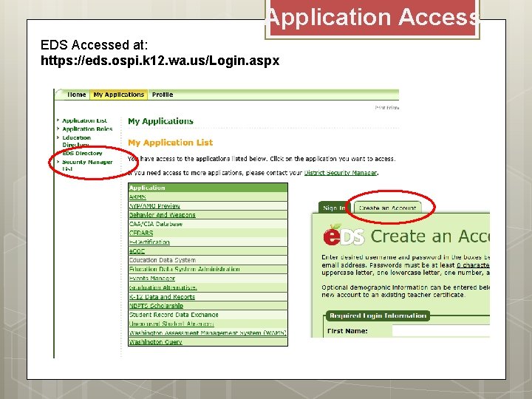Open Graduation Alternatives application

(x=163, y=287)
